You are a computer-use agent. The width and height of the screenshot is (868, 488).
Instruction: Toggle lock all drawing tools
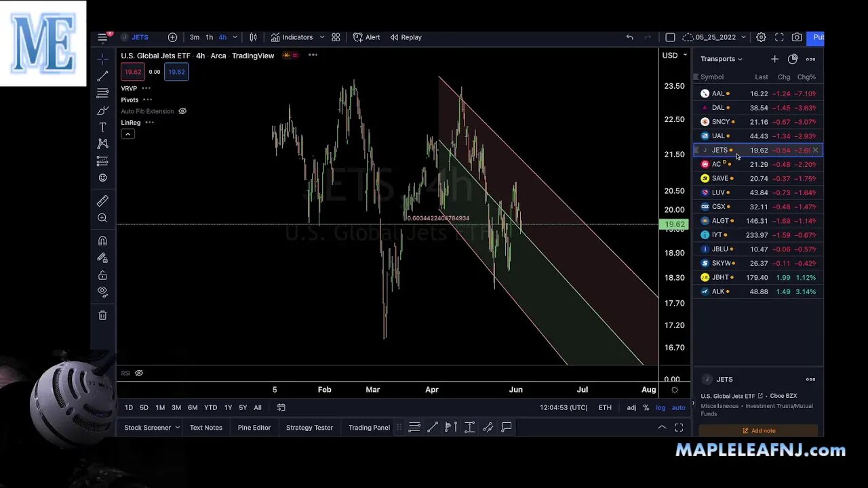102,275
